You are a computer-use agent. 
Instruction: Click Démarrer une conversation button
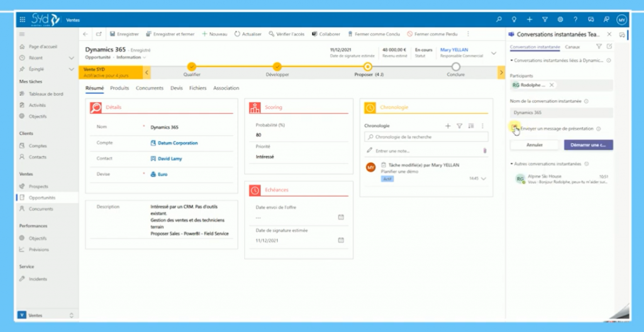click(589, 145)
